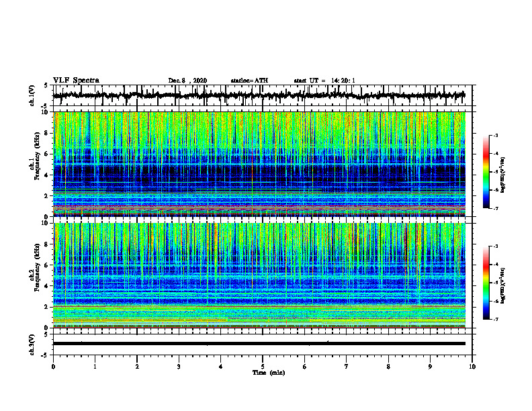Click time axis tick label "6"
This screenshot has width=532, height=411.
pyautogui.click(x=305, y=367)
